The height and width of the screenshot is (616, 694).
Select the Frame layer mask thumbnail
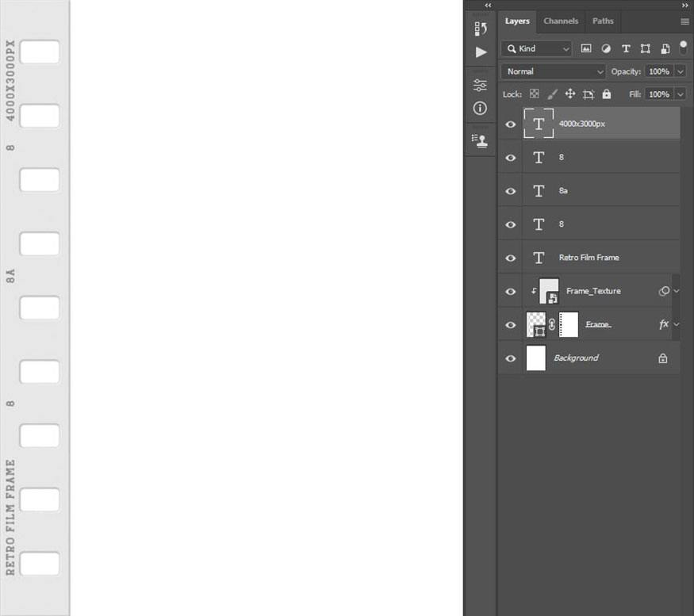click(569, 324)
